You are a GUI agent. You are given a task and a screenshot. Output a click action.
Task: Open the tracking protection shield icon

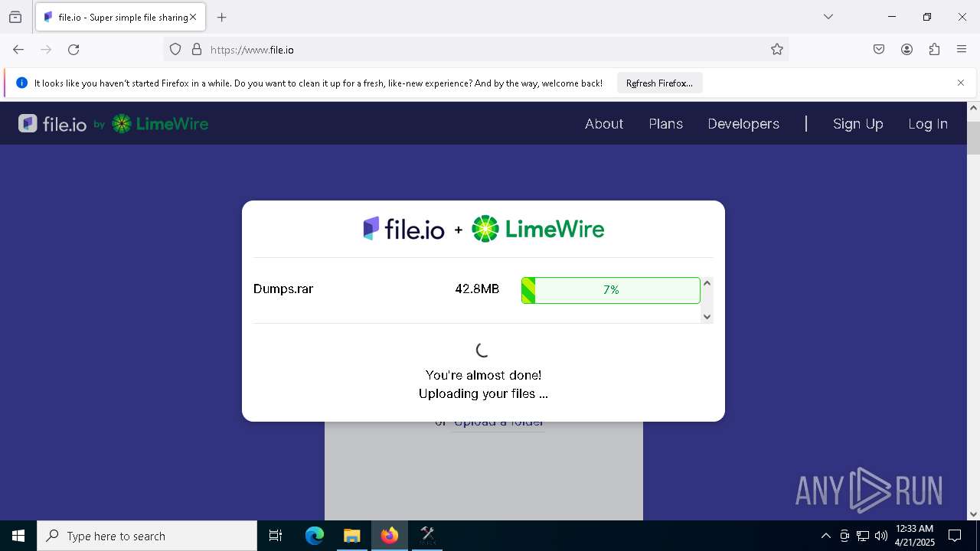tap(175, 50)
